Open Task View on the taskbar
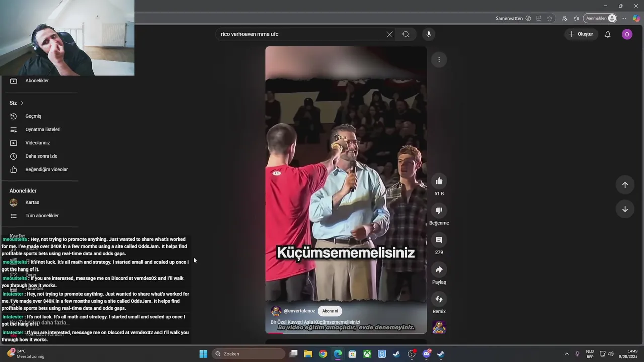This screenshot has width=644, height=362. pos(294,354)
